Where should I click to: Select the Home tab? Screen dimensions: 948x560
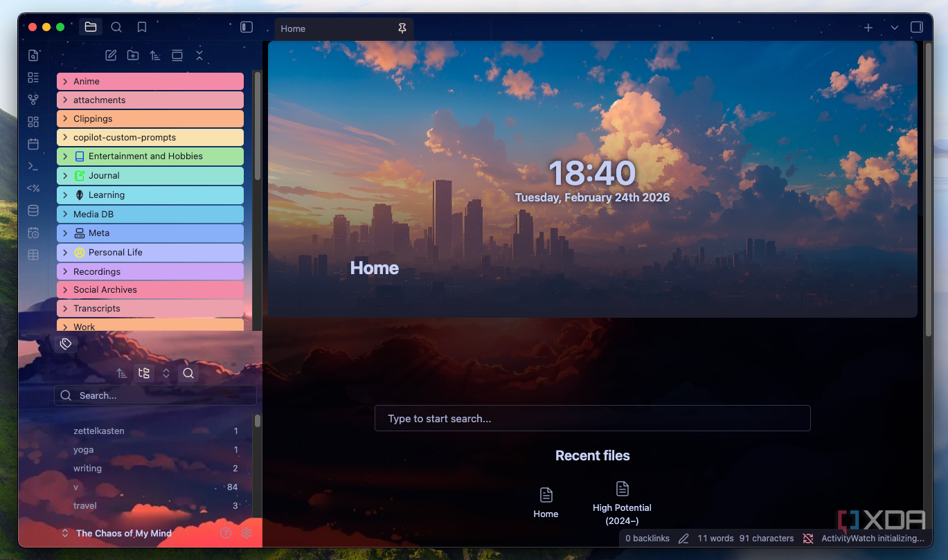click(x=344, y=28)
